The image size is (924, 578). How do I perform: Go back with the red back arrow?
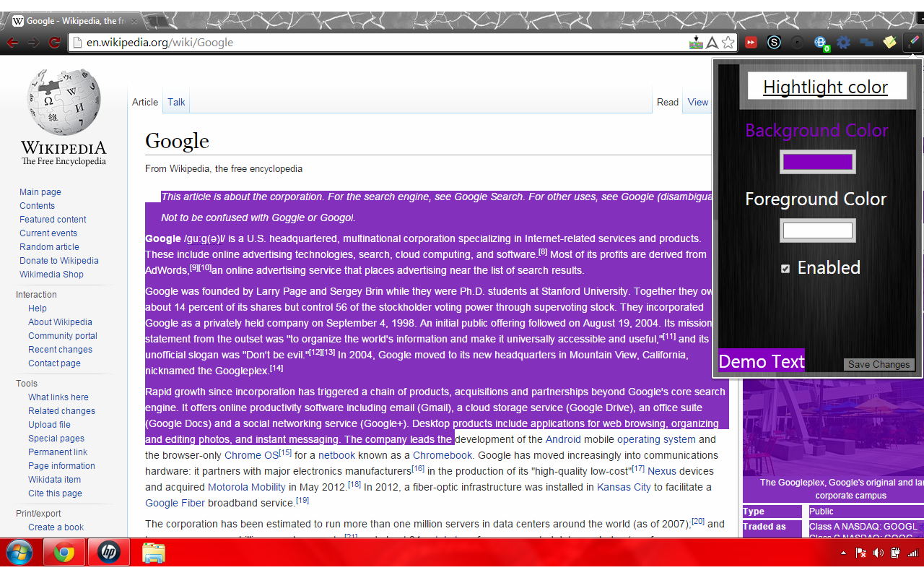tap(12, 43)
